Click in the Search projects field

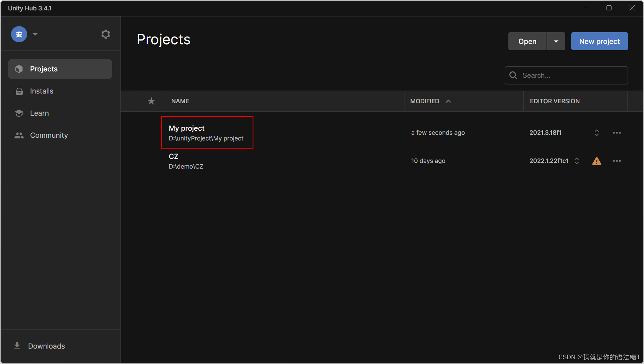tap(571, 75)
